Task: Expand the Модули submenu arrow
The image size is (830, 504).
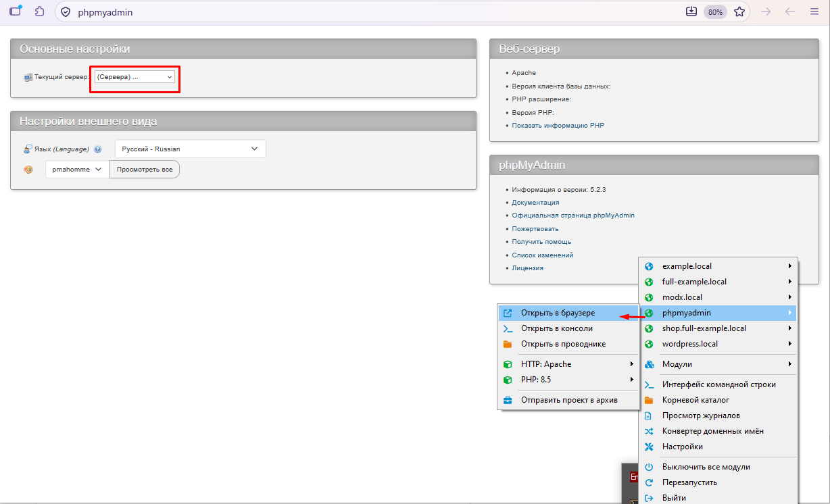Action: point(789,364)
